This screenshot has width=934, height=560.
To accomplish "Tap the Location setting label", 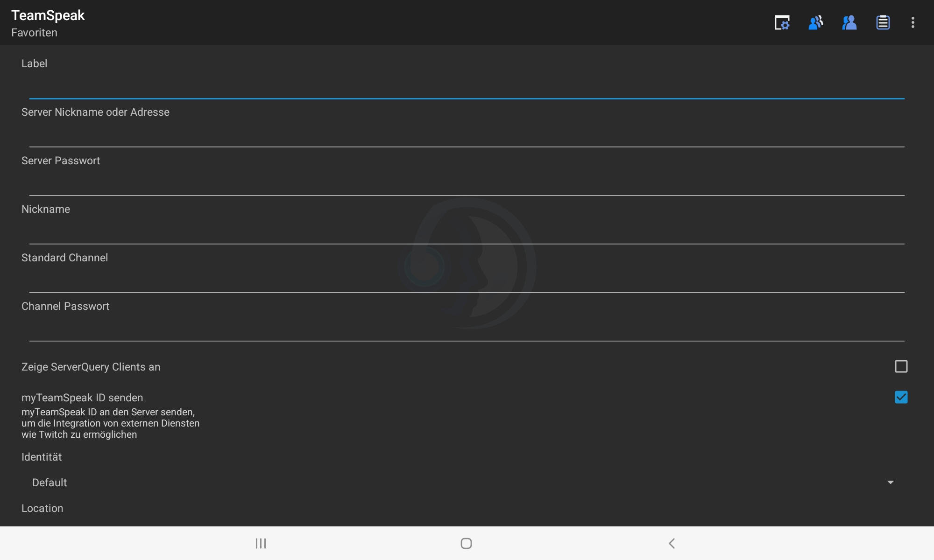I will pyautogui.click(x=42, y=508).
